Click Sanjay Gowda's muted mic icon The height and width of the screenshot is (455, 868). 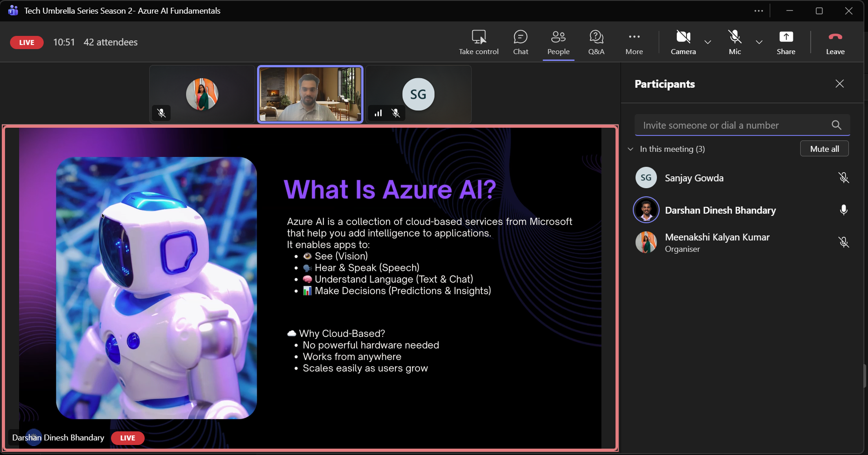pos(843,178)
